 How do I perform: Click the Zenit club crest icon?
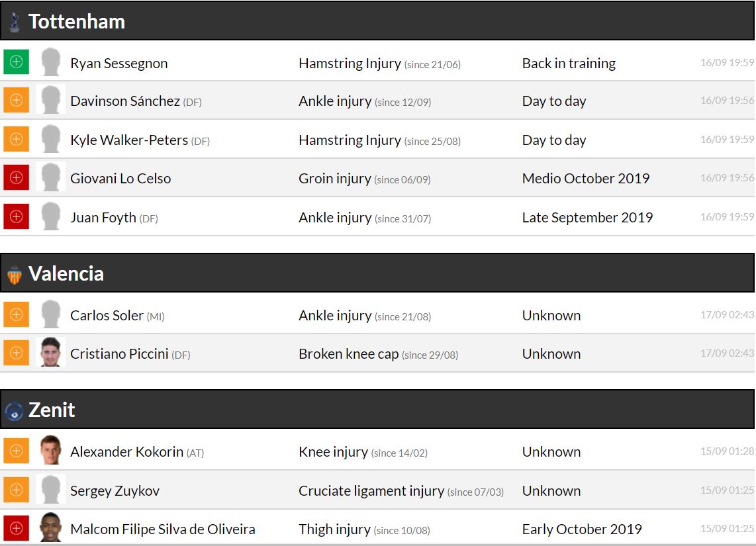[x=14, y=411]
